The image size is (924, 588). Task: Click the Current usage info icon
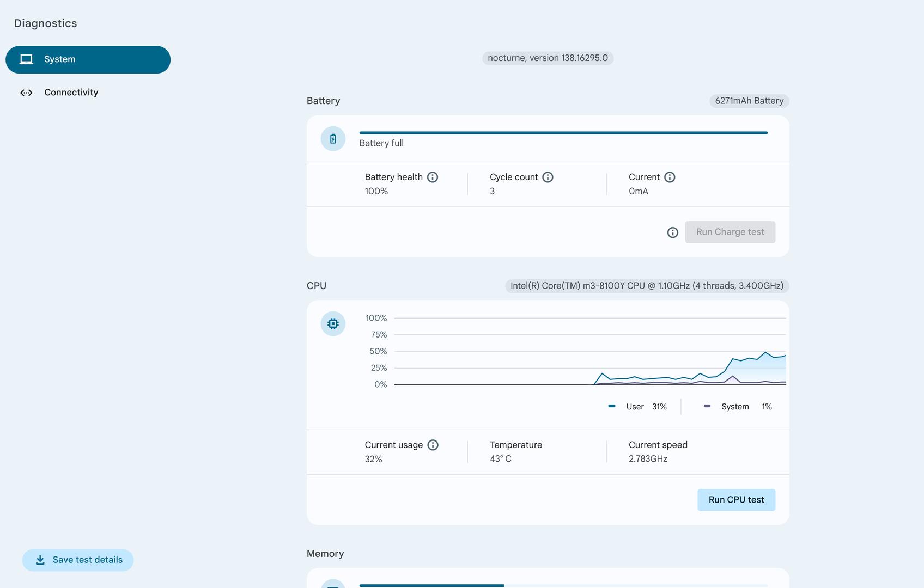[x=433, y=445]
